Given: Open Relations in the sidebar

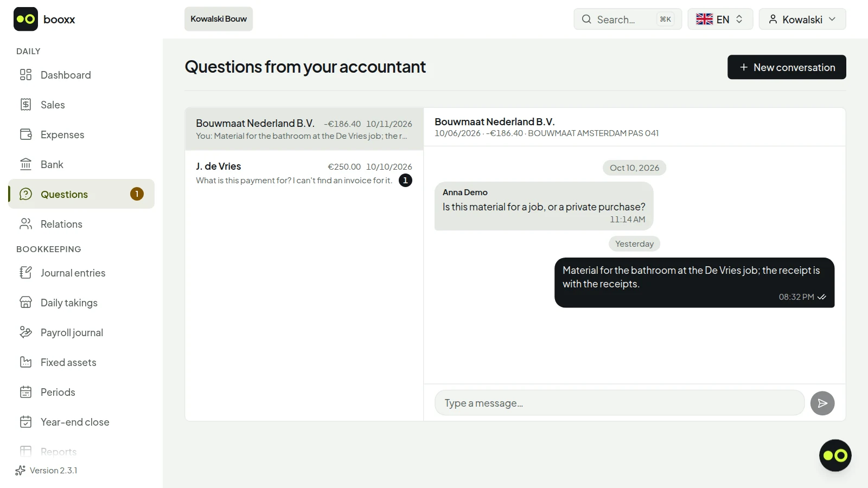Looking at the screenshot, I should point(81,224).
